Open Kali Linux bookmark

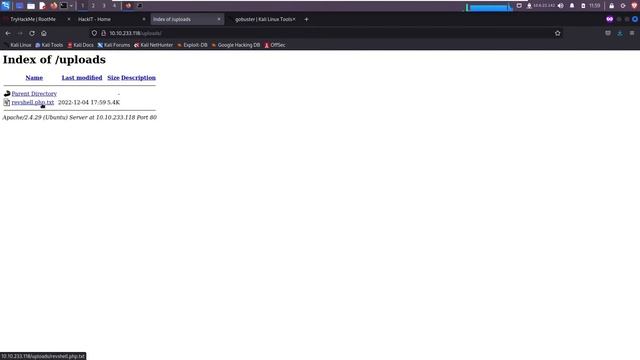[17, 45]
